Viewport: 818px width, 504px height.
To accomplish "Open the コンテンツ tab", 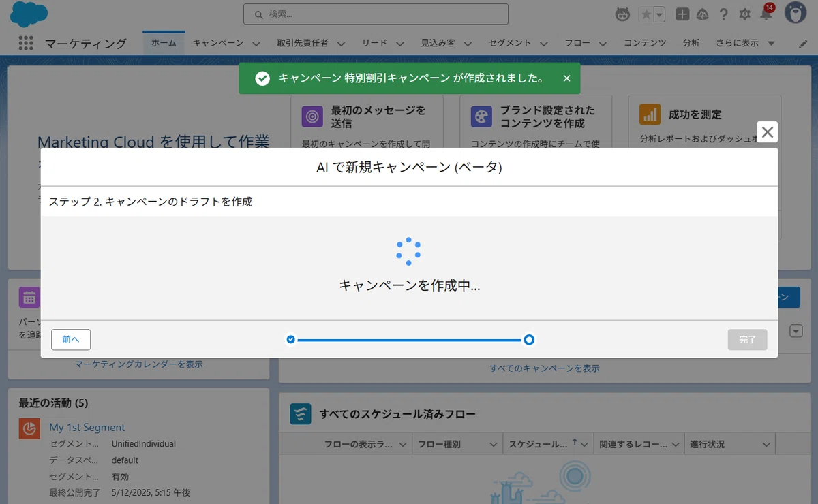I will 645,43.
